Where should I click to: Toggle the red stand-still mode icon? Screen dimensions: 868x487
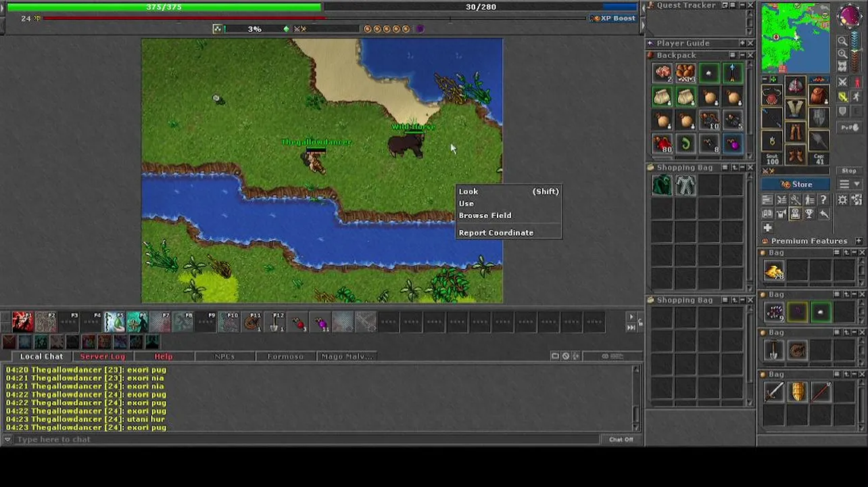[857, 83]
